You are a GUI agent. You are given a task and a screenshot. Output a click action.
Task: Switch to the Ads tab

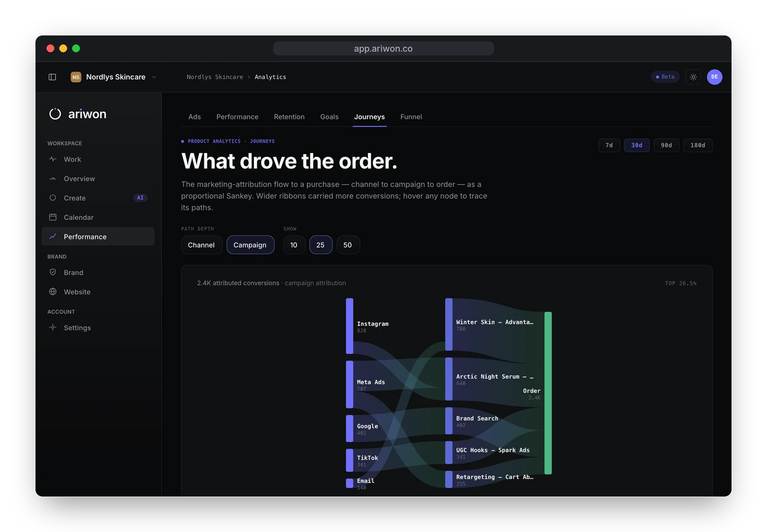(x=195, y=117)
